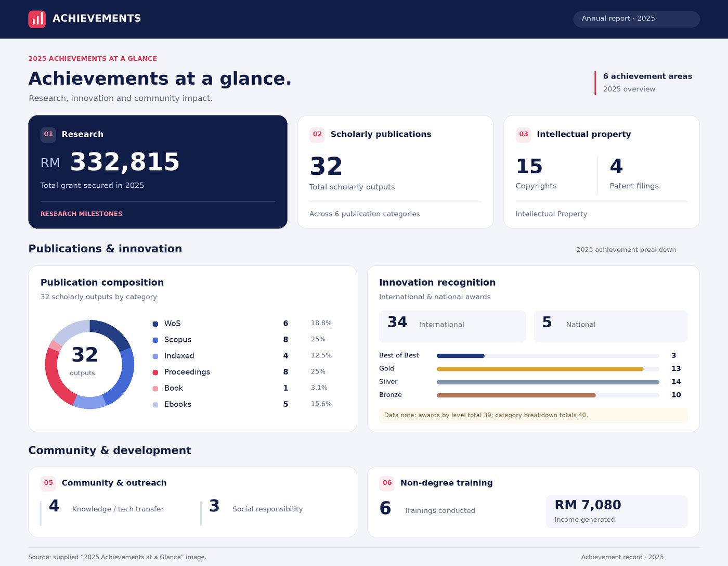Click the 'Knowledge / tech transfer' label
Screen dimensions: 728x566
coord(118,509)
